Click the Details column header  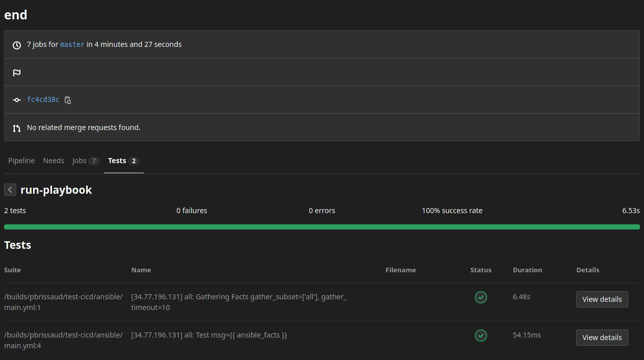coord(588,270)
